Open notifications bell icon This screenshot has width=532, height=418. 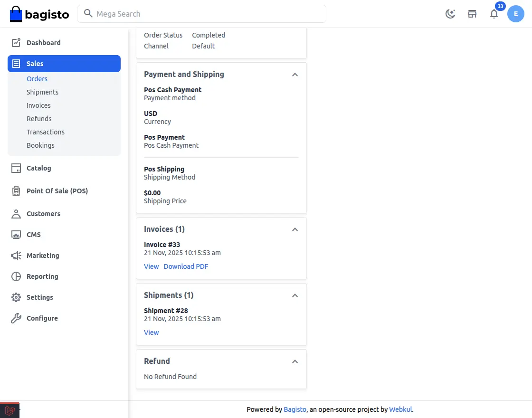coord(494,14)
